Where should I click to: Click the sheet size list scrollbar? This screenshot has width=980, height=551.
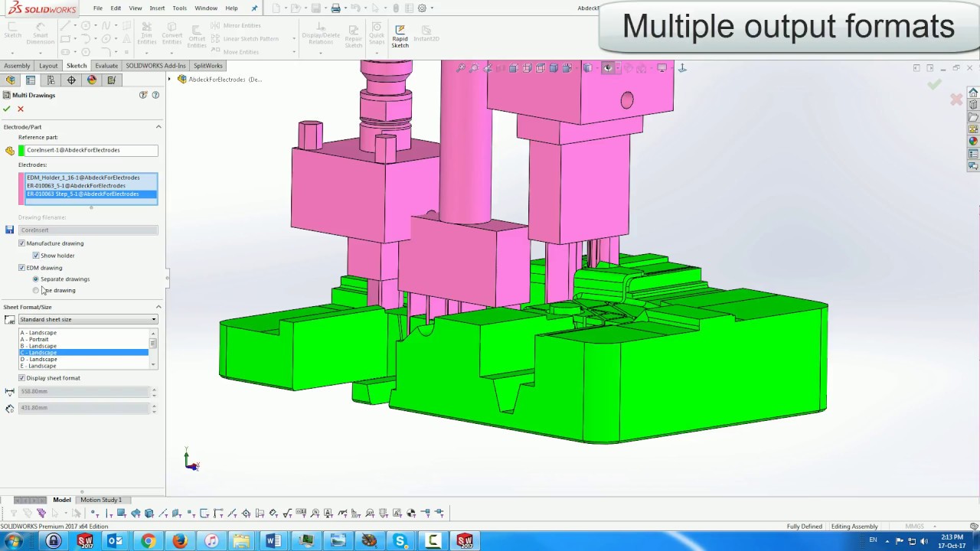click(x=153, y=349)
